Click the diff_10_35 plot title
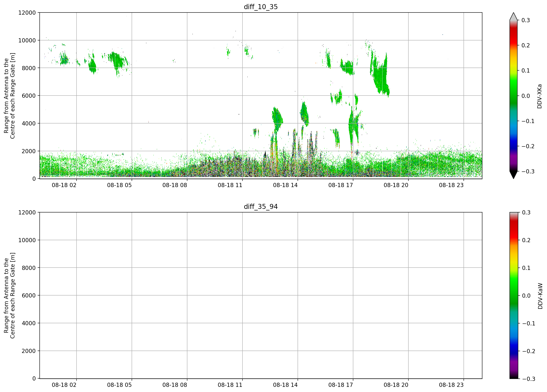This screenshot has width=547, height=392. coord(261,7)
